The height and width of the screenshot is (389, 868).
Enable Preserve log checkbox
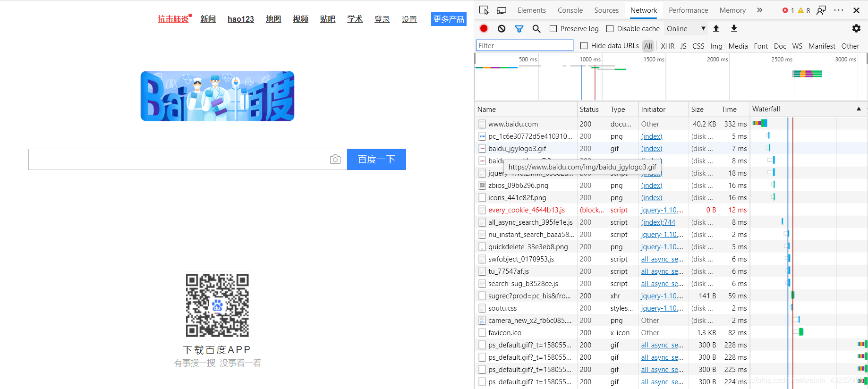tap(553, 29)
